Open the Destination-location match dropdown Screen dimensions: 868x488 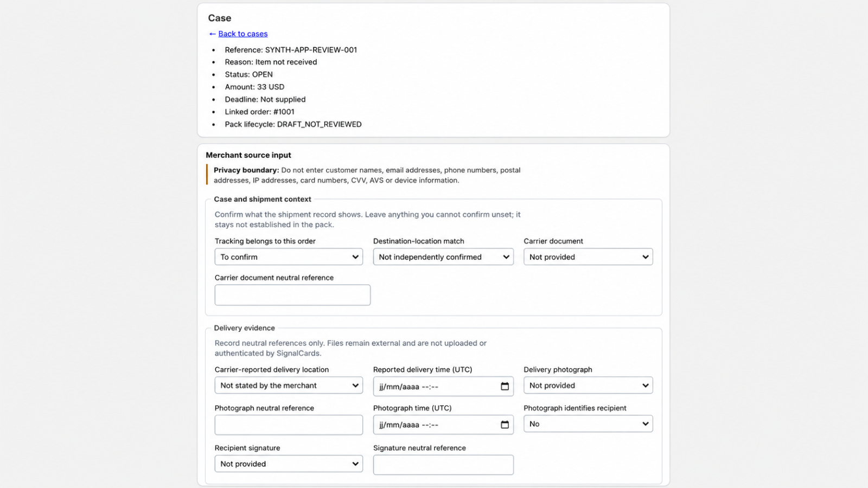click(x=443, y=257)
